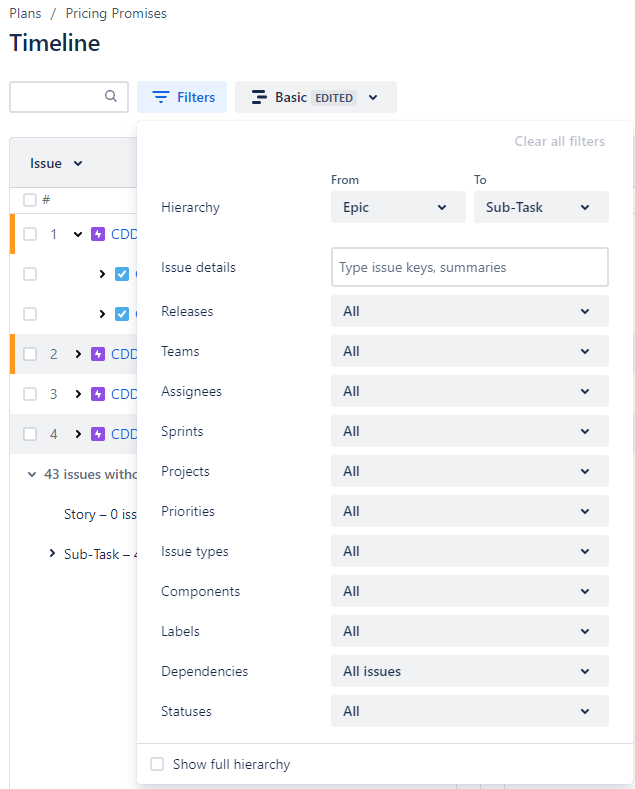Check the first child issue row checkbox

coord(30,274)
